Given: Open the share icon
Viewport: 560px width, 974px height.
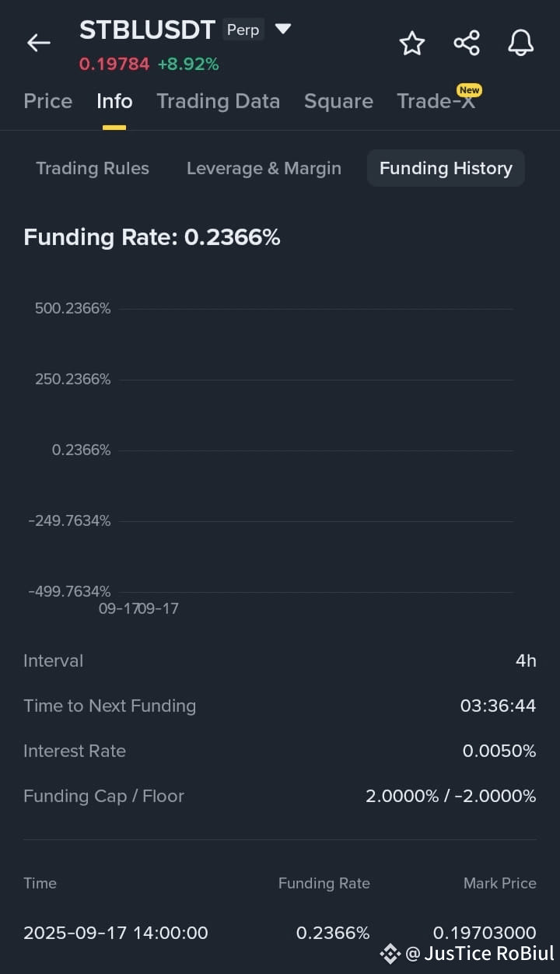Looking at the screenshot, I should tap(467, 43).
